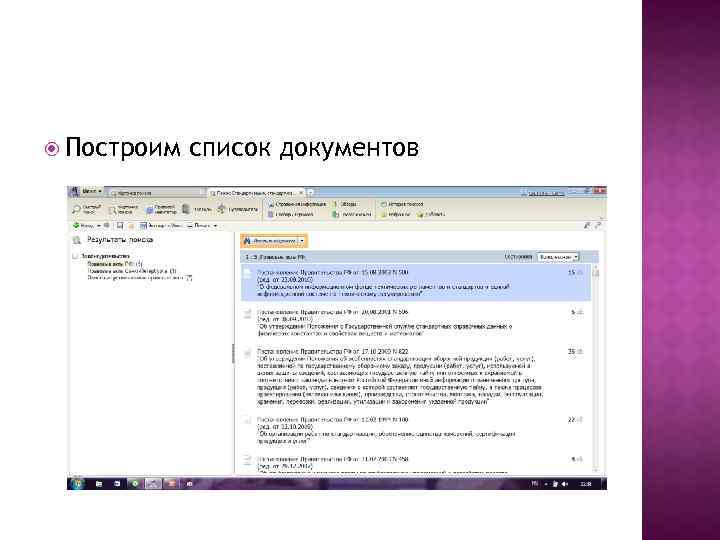Open the Карточка поиска toolbar tool
The height and width of the screenshot is (540, 720).
(x=124, y=210)
